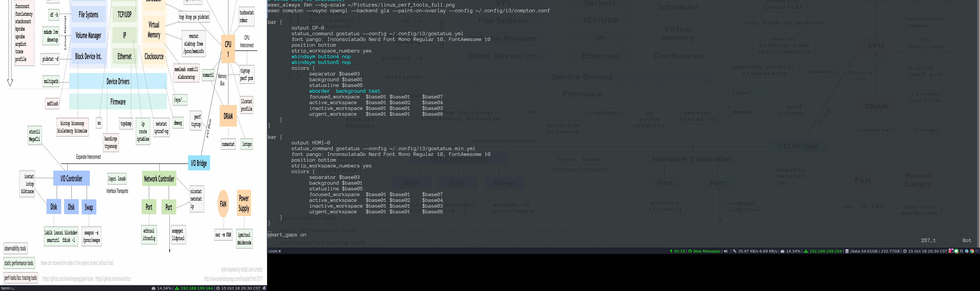Image resolution: width=980 pixels, height=291 pixels.
Task: Click the green cat tray icon
Action: (x=956, y=251)
